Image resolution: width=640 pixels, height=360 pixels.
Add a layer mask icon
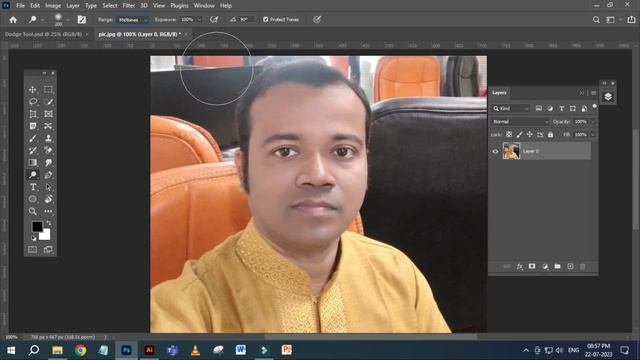532,267
